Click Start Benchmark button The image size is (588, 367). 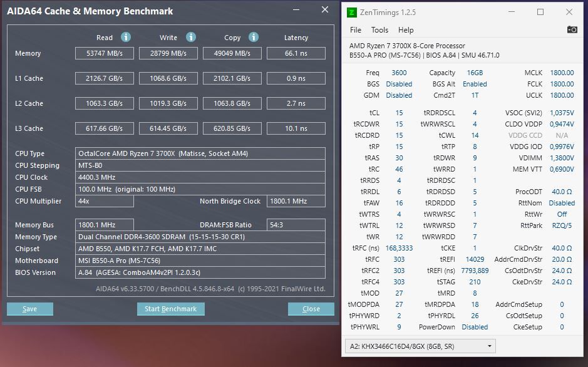170,309
